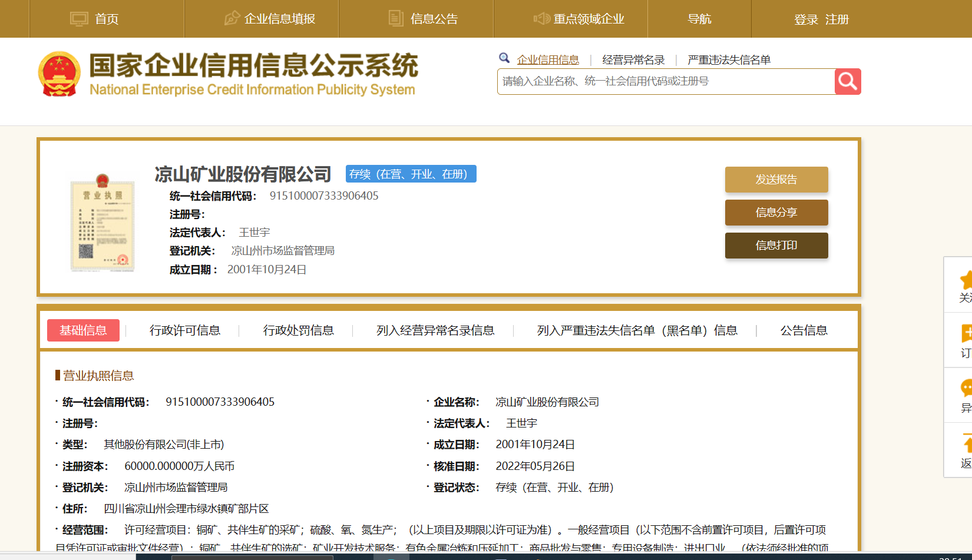This screenshot has height=560, width=972.
Task: Click the 企业名称 value in license info
Action: tap(547, 402)
